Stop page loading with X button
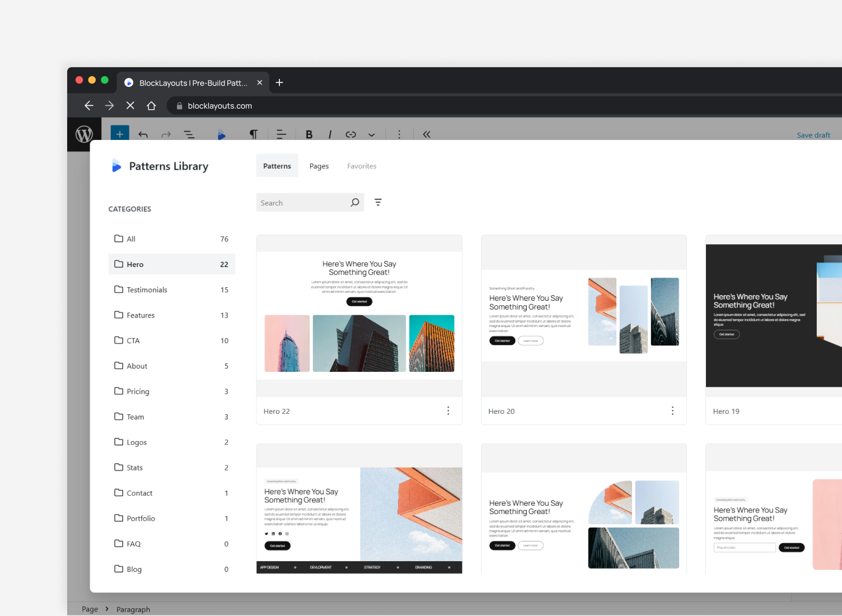Screen dimensions: 842x616 tap(130, 105)
